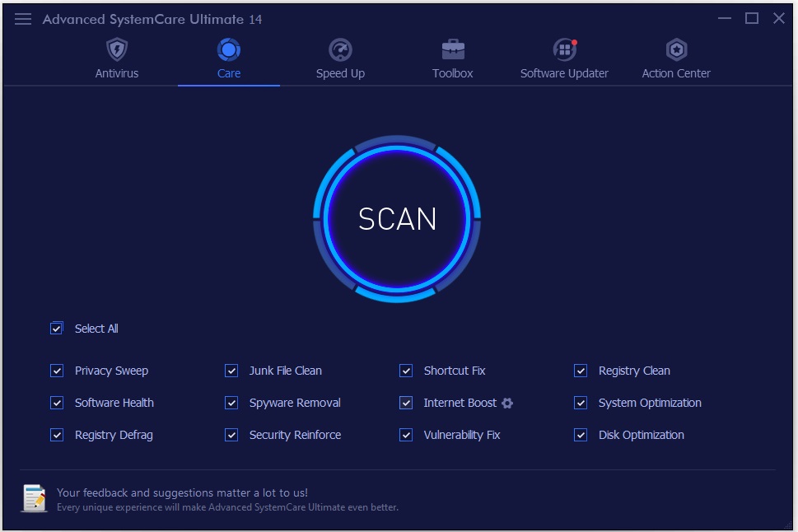
Task: Toggle the Registry Clean checkbox
Action: 581,371
